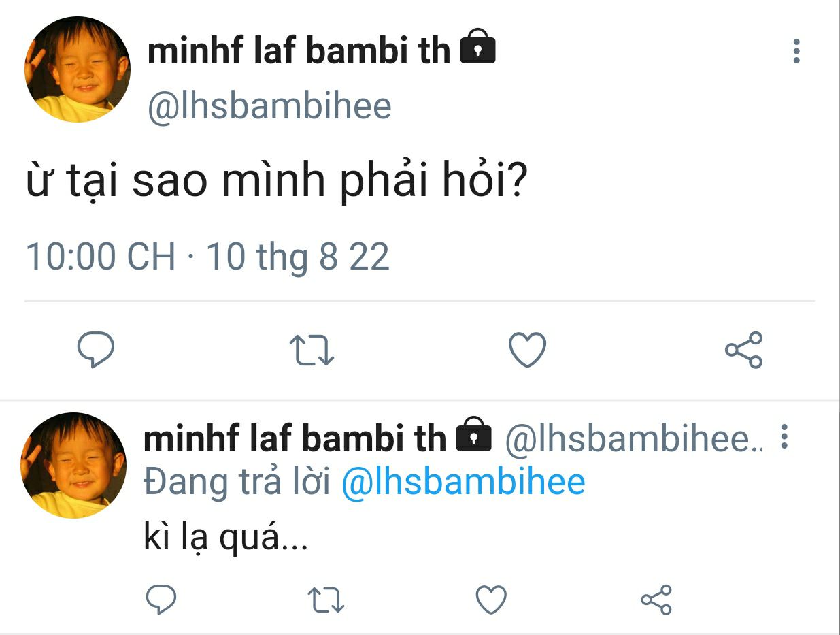Click the main tweet text "ừ tại sao mình phải hỏi?"
This screenshot has width=840, height=635.
point(276,182)
